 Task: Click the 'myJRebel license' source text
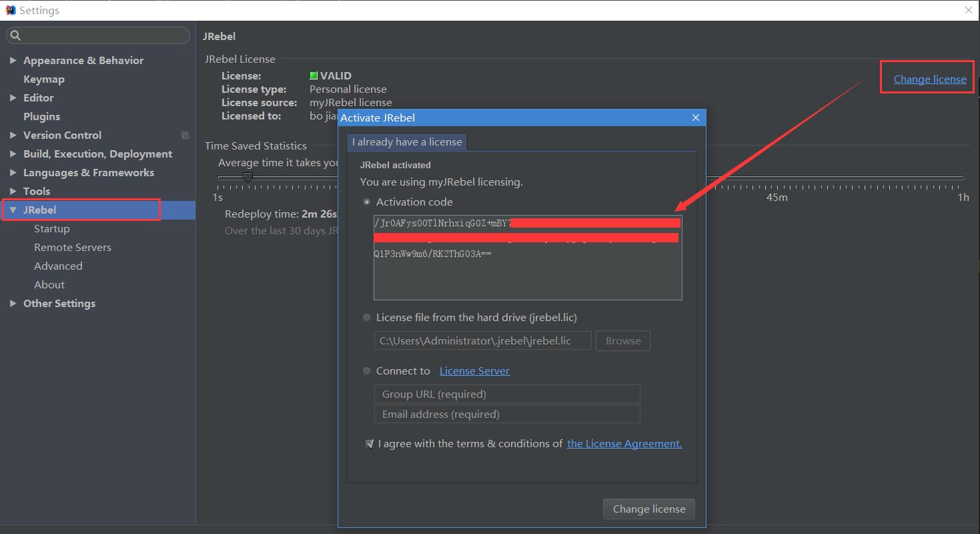(x=351, y=102)
